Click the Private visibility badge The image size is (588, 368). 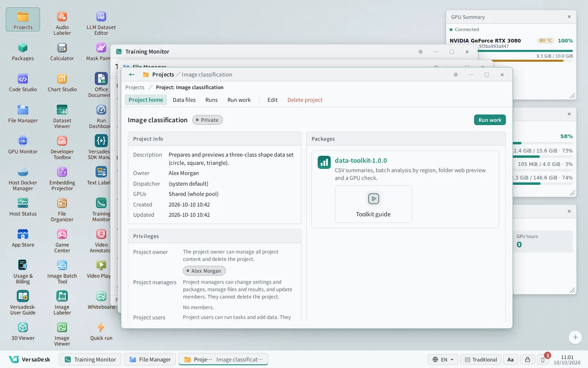point(207,120)
